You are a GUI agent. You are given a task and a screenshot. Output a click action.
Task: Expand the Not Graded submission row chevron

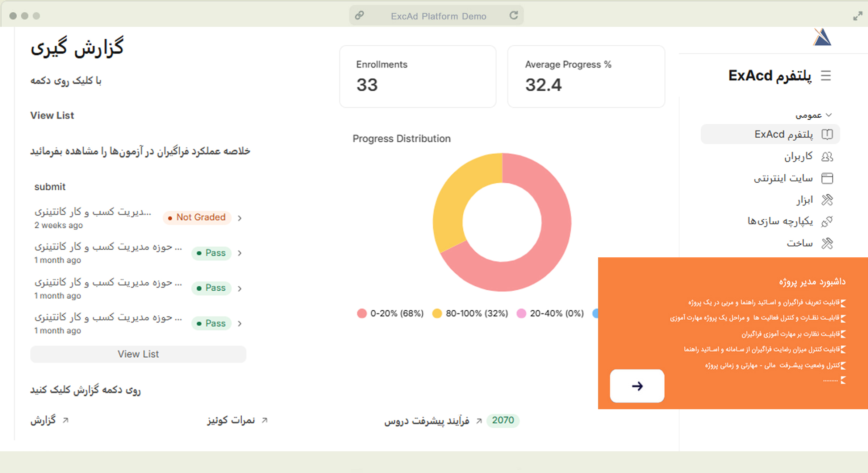(x=240, y=218)
